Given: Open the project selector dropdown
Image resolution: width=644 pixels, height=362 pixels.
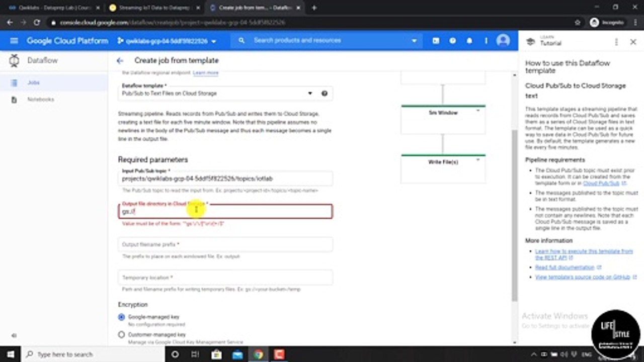Looking at the screenshot, I should 167,41.
